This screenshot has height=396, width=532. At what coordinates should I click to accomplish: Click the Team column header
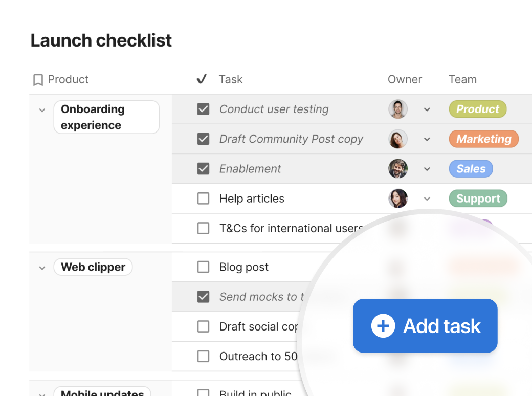(462, 79)
